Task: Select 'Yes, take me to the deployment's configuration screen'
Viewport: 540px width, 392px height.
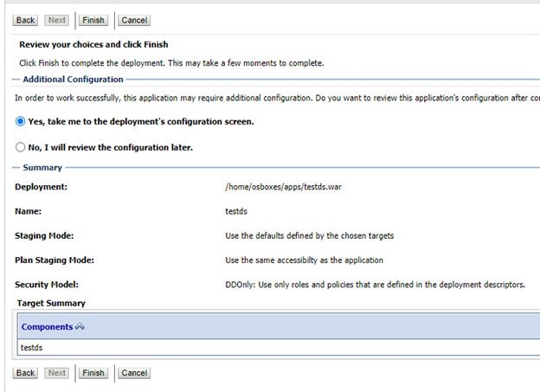Action: [20, 122]
